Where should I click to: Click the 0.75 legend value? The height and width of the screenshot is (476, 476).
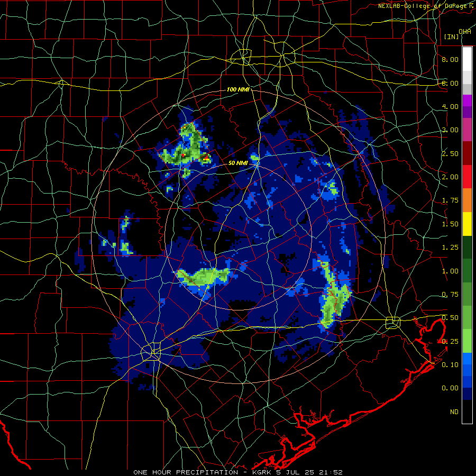click(x=450, y=295)
